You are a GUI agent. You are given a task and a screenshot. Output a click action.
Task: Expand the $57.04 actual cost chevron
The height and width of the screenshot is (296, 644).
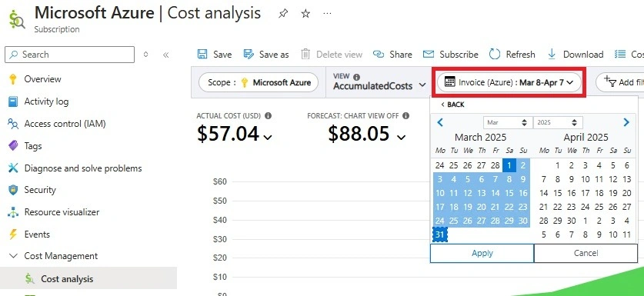pos(268,138)
